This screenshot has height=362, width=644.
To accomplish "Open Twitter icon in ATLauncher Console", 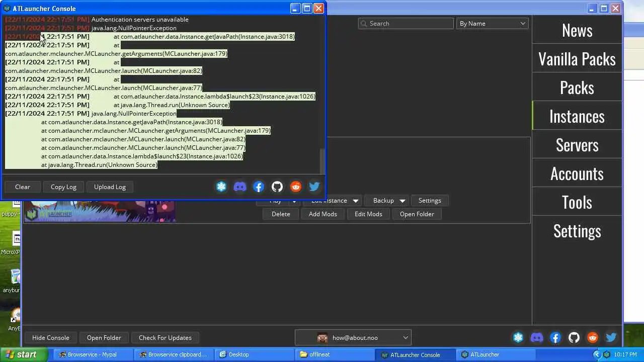I will coord(314,187).
